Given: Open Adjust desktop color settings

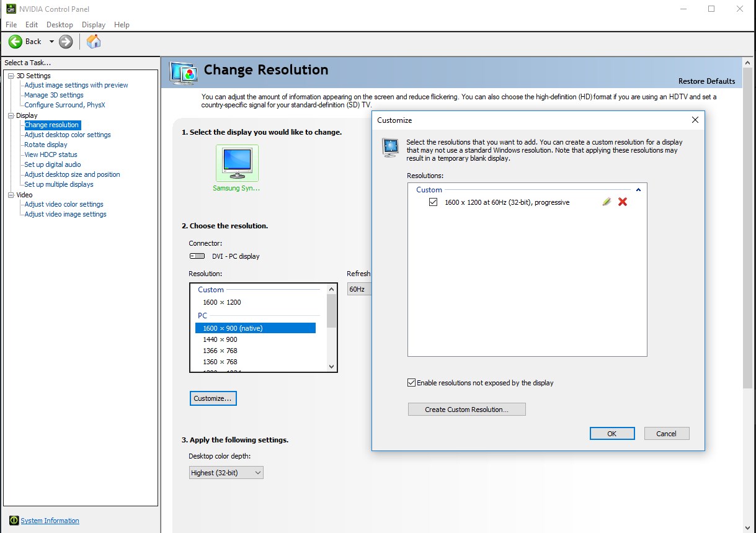Looking at the screenshot, I should pos(68,135).
